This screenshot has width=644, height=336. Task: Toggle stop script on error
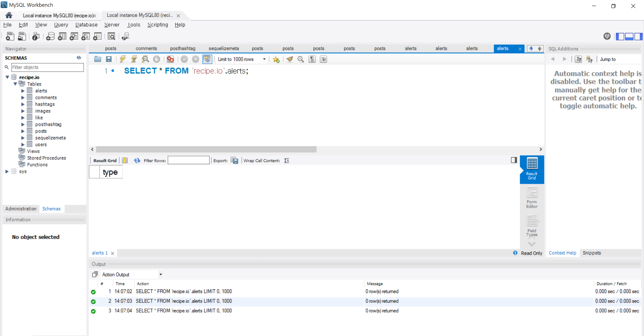pyautogui.click(x=170, y=59)
